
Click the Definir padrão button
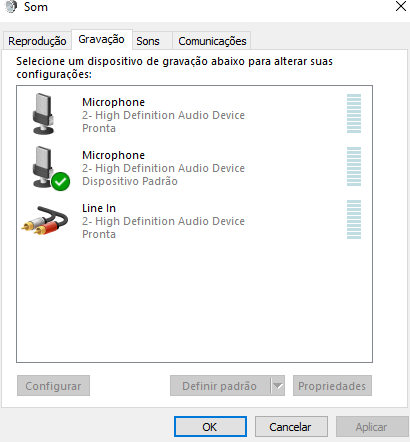(x=220, y=386)
